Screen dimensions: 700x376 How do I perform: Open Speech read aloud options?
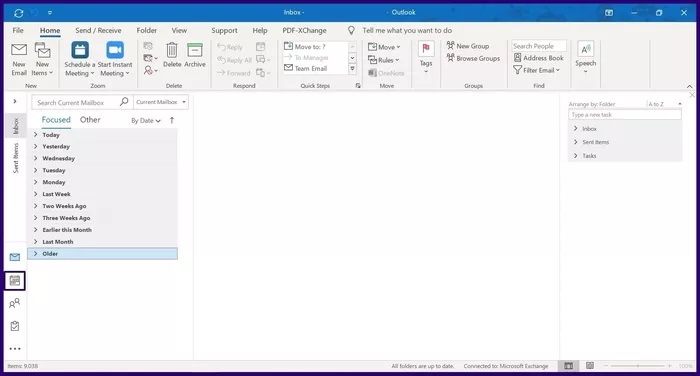[585, 58]
